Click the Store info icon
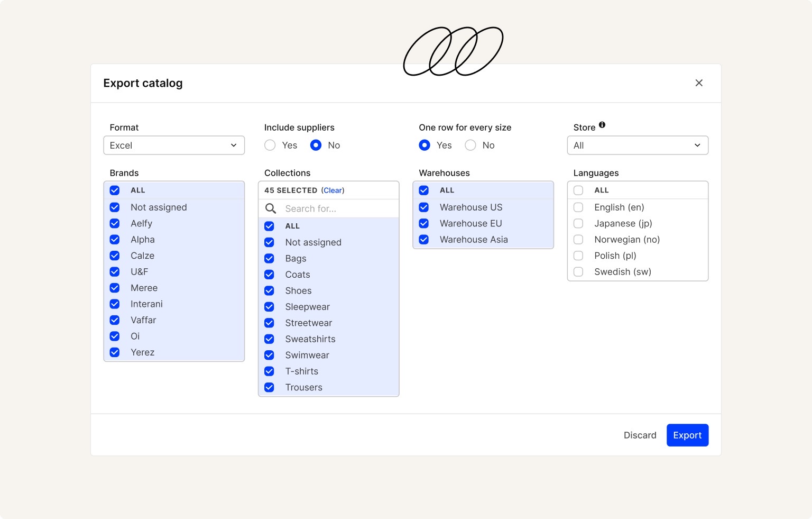812x519 pixels. (602, 125)
